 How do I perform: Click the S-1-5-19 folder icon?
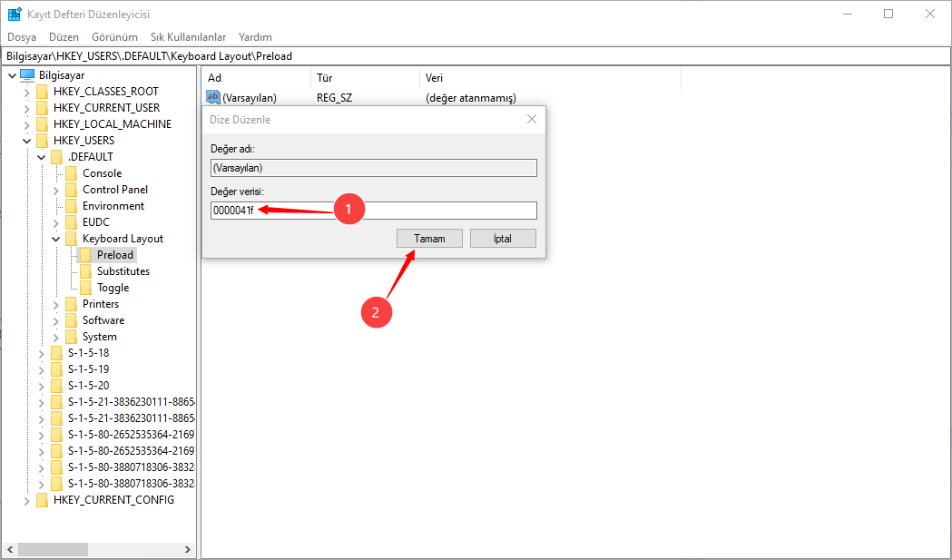coord(56,370)
